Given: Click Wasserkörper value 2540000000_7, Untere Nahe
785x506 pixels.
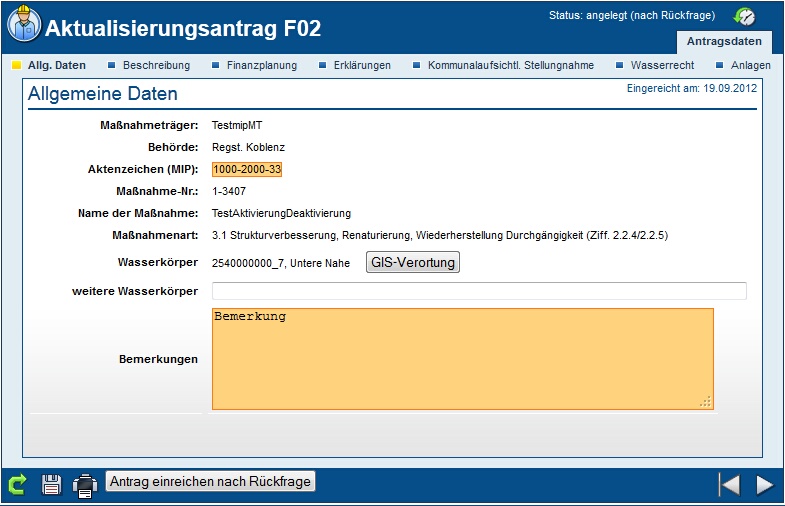Looking at the screenshot, I should (x=281, y=263).
